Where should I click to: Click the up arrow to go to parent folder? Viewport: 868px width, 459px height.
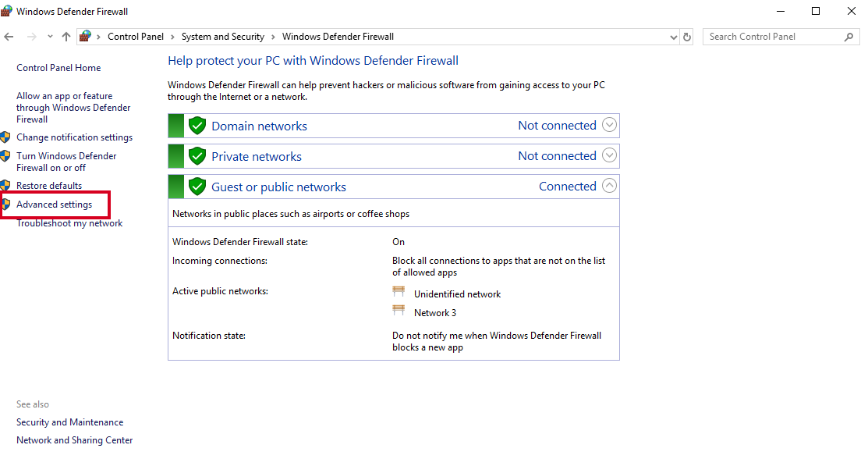coord(66,37)
